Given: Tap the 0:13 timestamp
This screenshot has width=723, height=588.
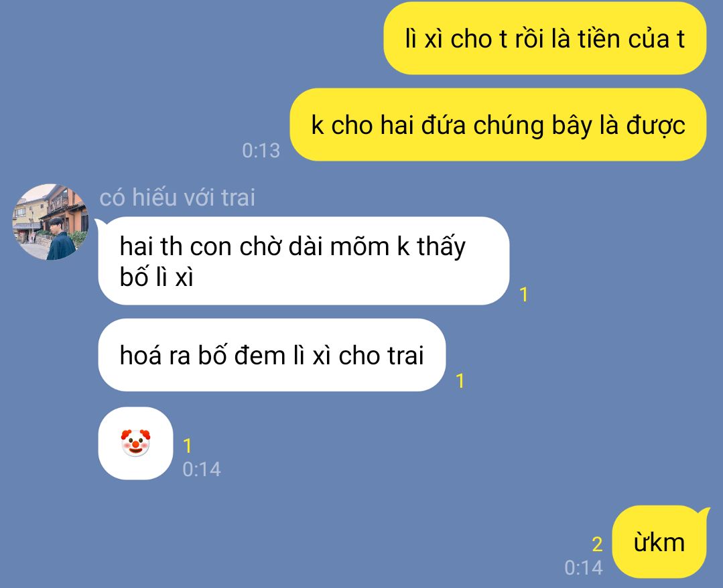Looking at the screenshot, I should click(x=261, y=151).
